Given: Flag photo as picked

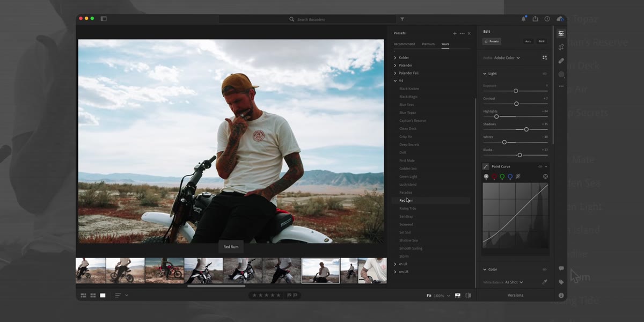Looking at the screenshot, I should tap(289, 295).
